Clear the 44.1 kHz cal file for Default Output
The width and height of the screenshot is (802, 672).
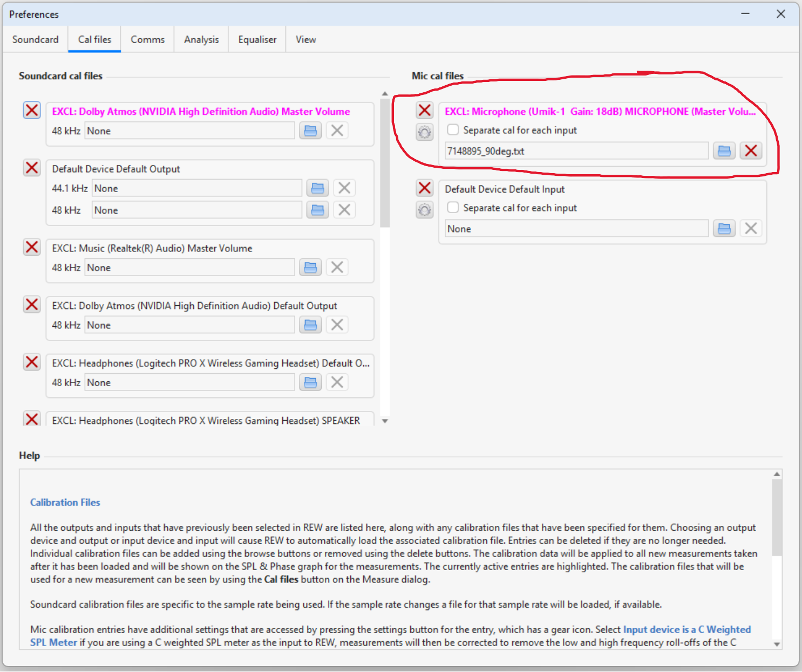[344, 188]
